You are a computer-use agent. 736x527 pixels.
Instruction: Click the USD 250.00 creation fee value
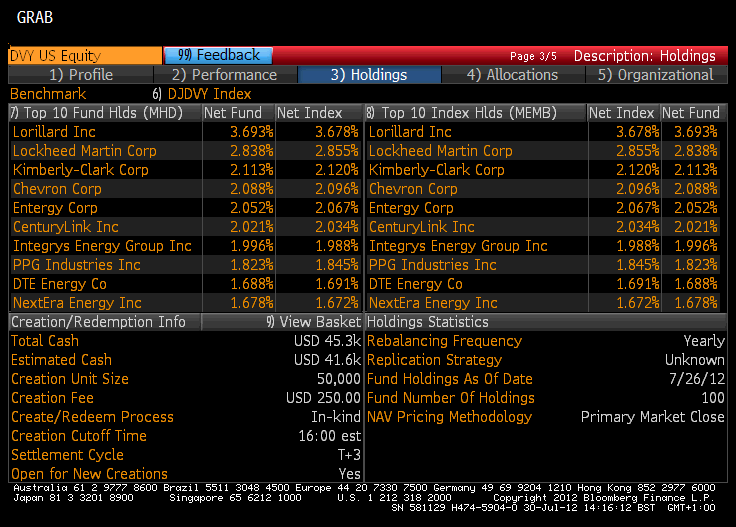point(323,398)
